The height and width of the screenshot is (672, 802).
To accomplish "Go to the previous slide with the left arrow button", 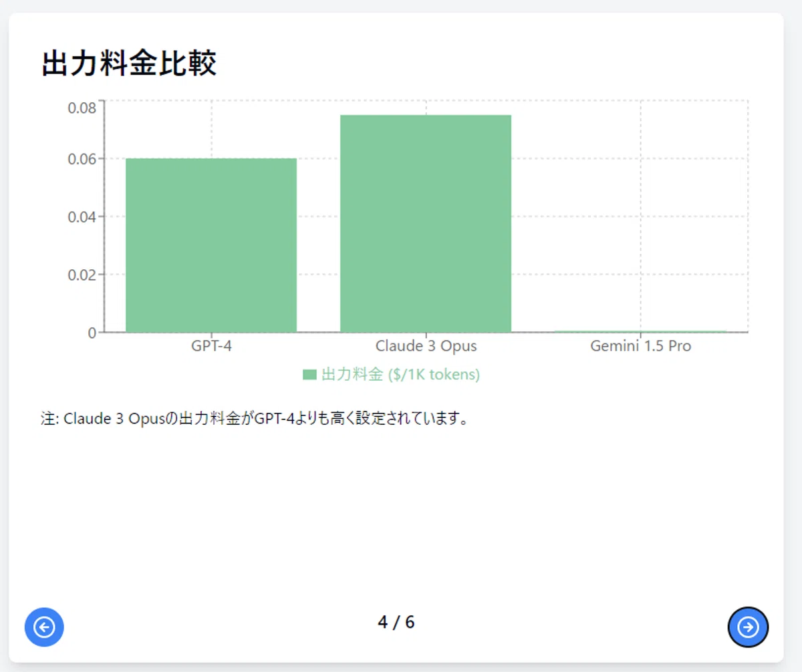I will (x=44, y=627).
